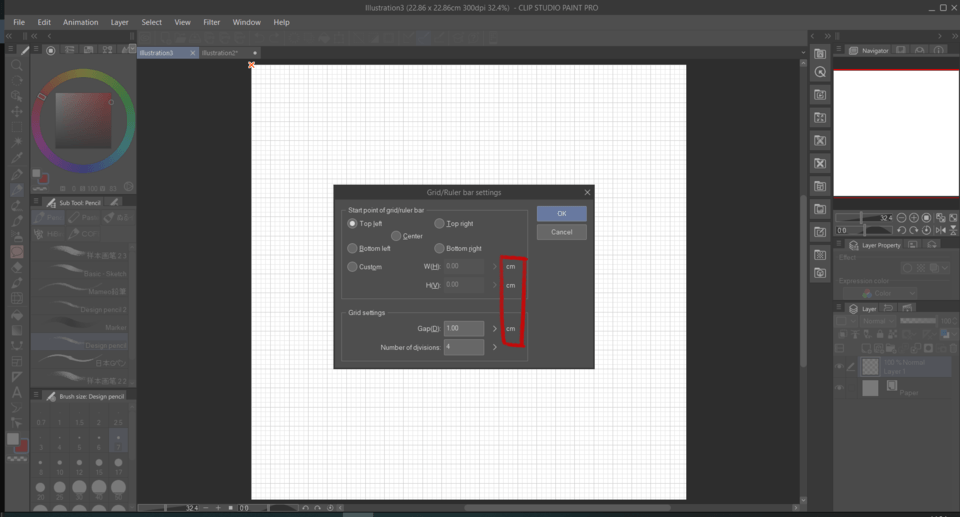Pick brush size 2.5 preset
This screenshot has width=960, height=517.
[x=118, y=417]
